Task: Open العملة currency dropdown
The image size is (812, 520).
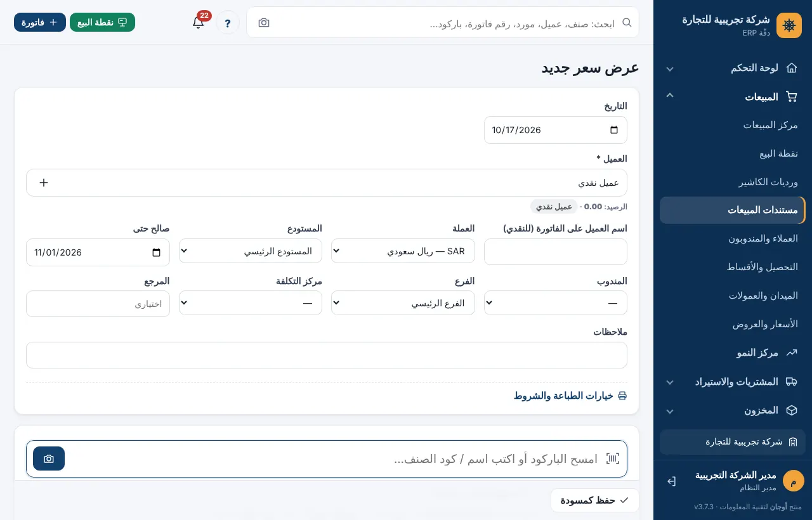Action: point(403,251)
